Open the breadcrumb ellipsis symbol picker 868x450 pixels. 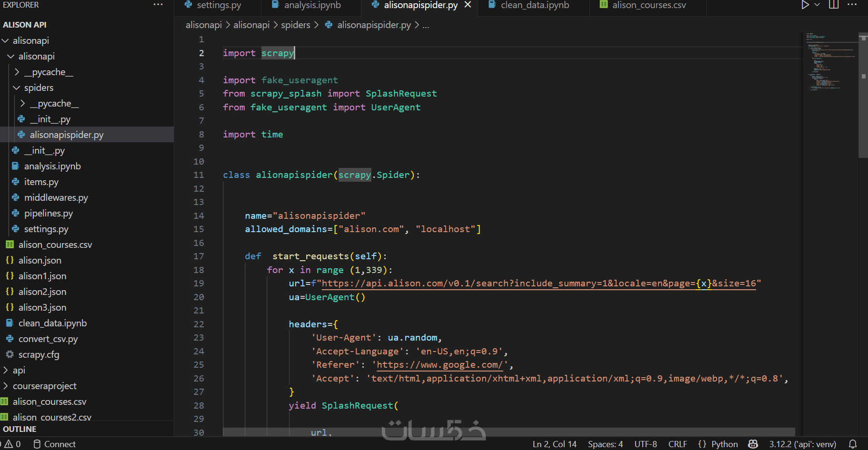click(x=426, y=25)
